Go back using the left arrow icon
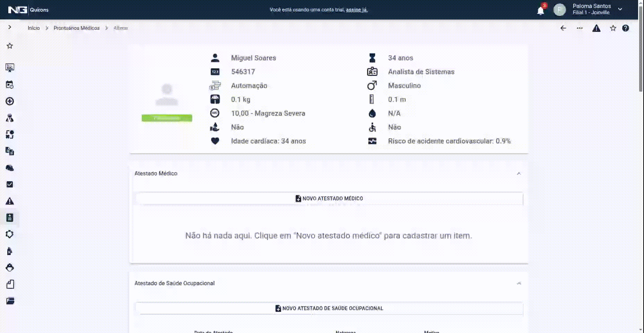 point(563,28)
